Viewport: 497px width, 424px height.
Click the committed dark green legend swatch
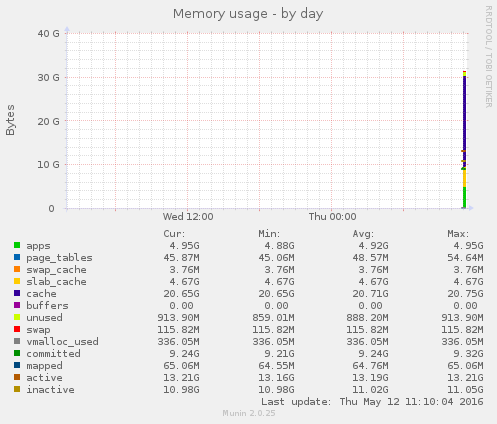(x=17, y=353)
